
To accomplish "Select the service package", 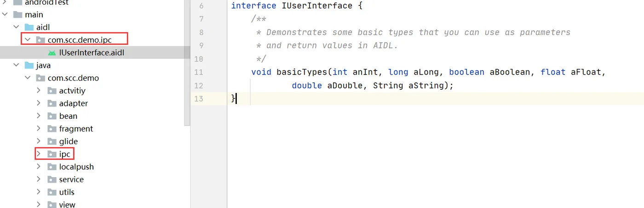I will coord(71,179).
